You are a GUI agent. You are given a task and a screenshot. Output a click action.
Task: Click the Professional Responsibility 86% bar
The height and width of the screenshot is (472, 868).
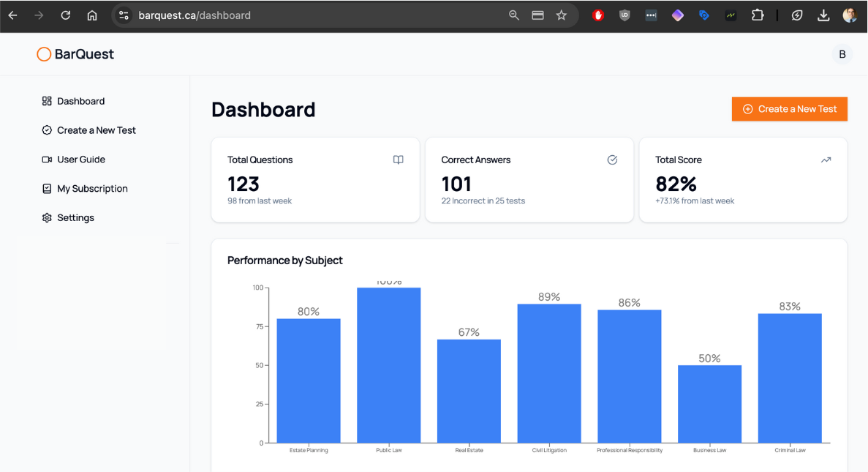[x=630, y=376]
